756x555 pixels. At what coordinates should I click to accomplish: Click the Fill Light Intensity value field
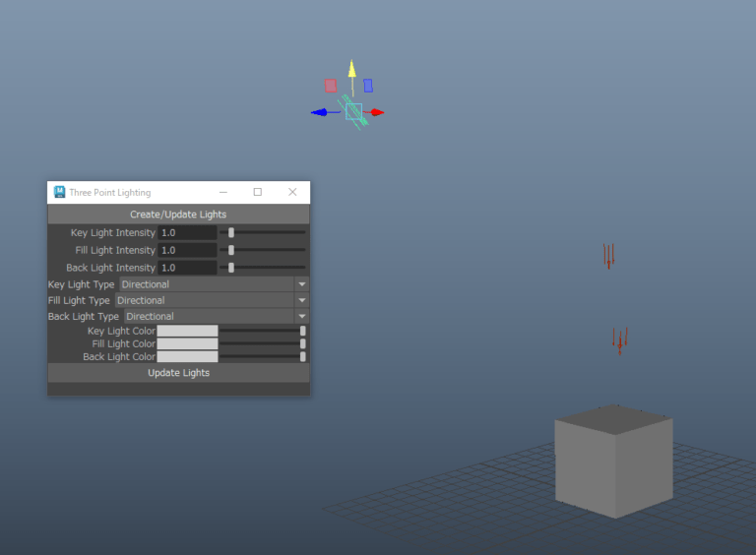point(187,251)
